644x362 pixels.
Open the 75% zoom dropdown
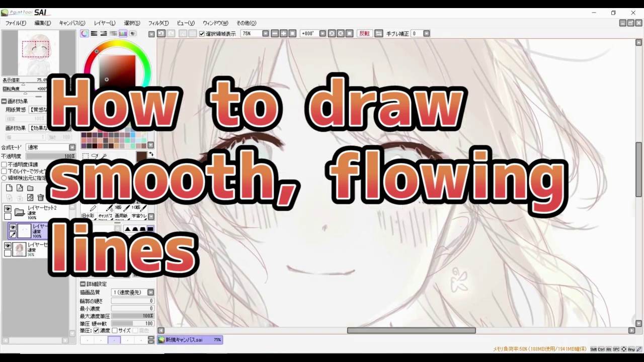(x=265, y=34)
